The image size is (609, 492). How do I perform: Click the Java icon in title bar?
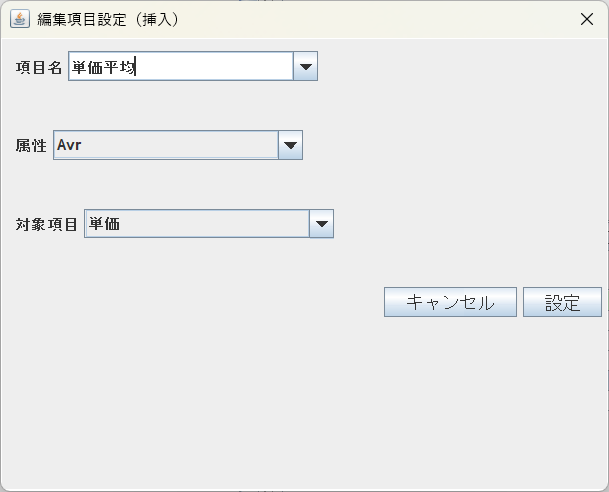20,19
